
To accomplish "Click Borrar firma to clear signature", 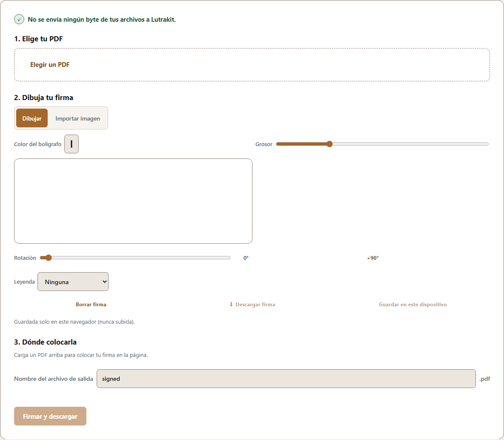I will (91, 304).
